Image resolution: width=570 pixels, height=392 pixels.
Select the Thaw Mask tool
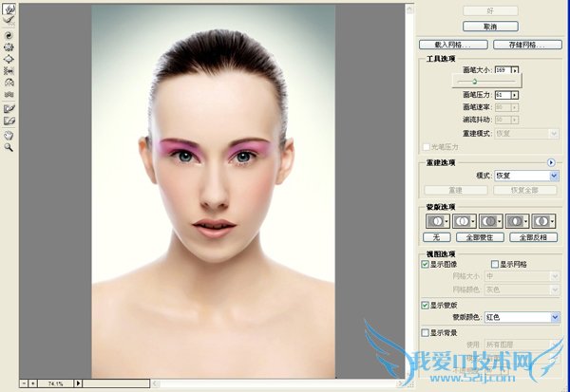9,121
